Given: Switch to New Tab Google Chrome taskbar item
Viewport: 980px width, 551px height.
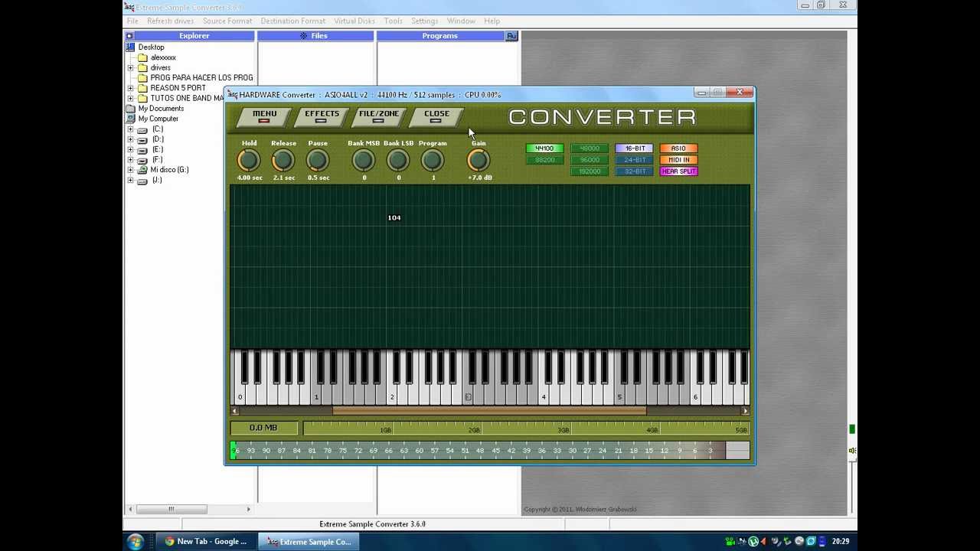Looking at the screenshot, I should click(206, 542).
